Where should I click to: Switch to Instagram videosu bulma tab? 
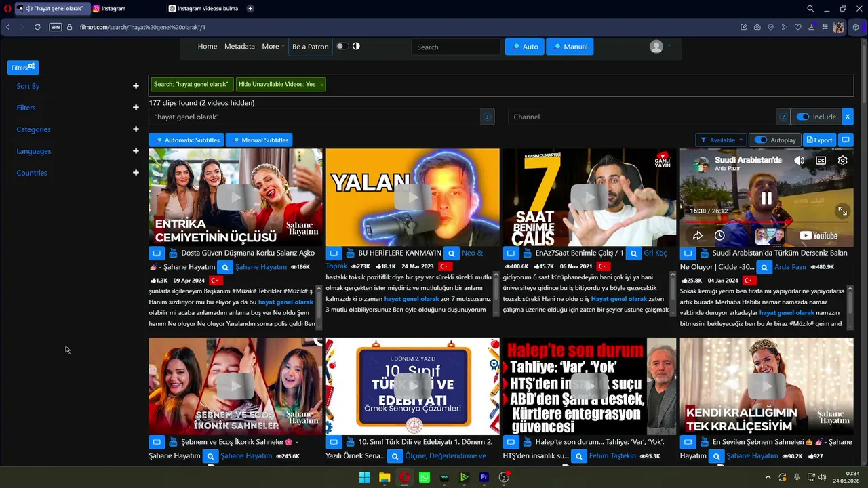[203, 9]
